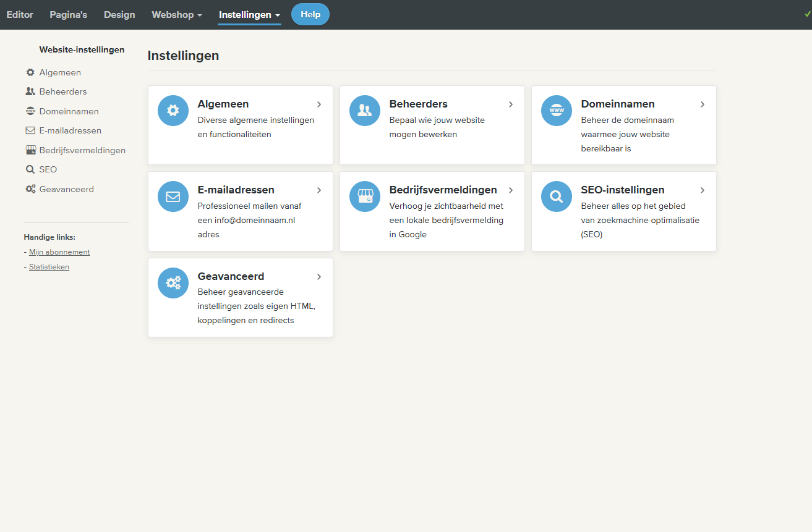This screenshot has height=532, width=812.
Task: Click the blue Help button
Action: 310,14
